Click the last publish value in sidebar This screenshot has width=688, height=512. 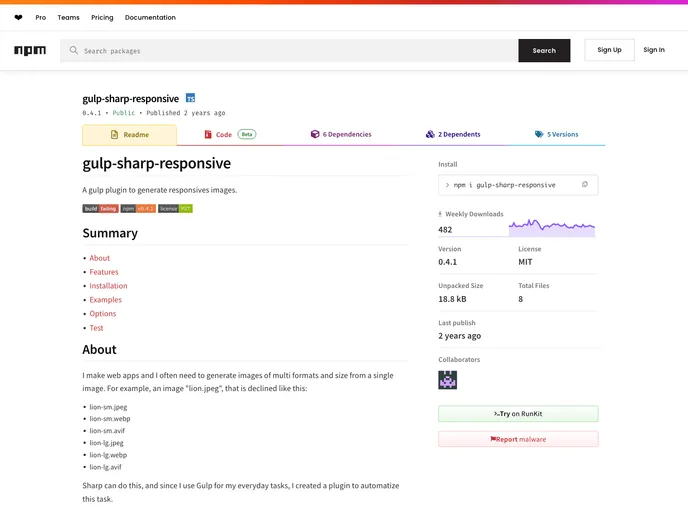[x=459, y=336]
